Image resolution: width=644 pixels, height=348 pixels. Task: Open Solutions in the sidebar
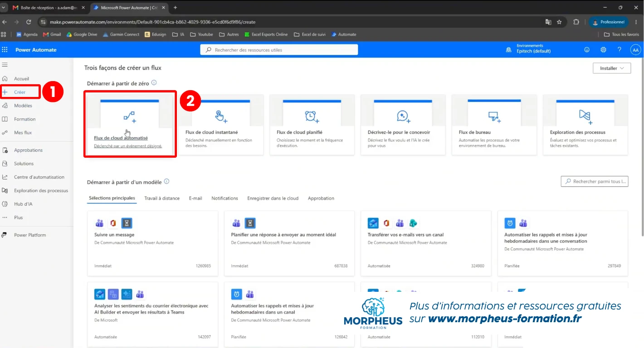pyautogui.click(x=24, y=164)
